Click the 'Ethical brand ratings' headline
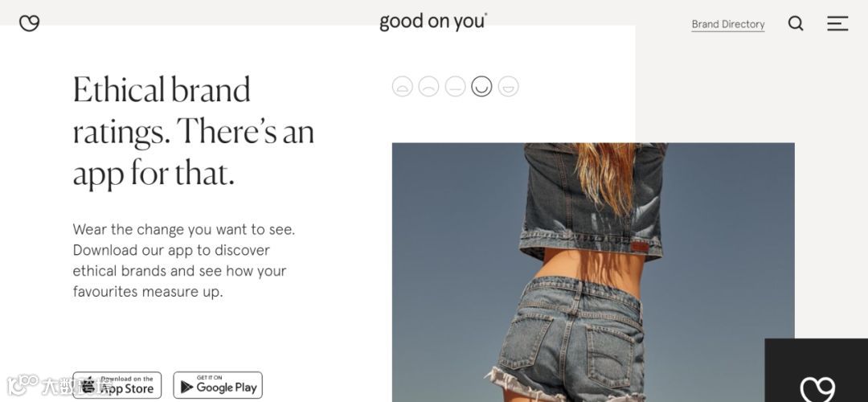Image resolution: width=868 pixels, height=402 pixels. (x=194, y=132)
